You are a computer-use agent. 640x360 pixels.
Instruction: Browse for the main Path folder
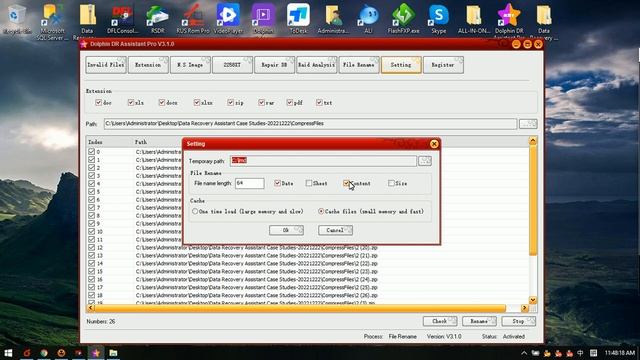(528, 124)
